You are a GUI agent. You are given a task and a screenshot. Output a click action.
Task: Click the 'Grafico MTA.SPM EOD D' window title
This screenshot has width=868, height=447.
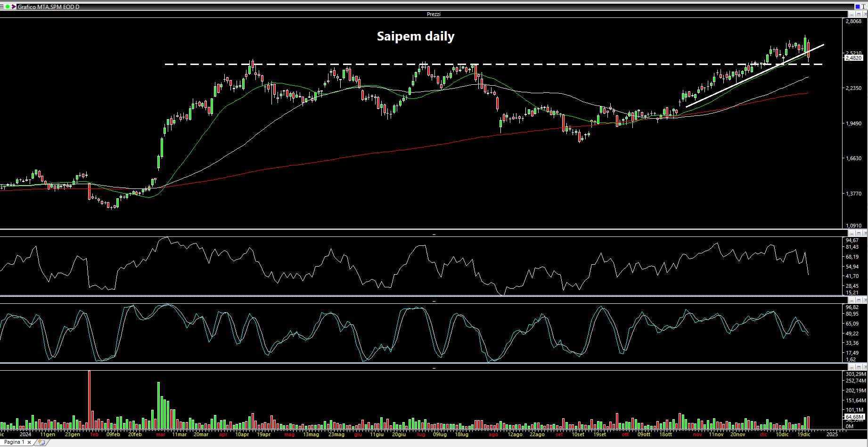49,7
